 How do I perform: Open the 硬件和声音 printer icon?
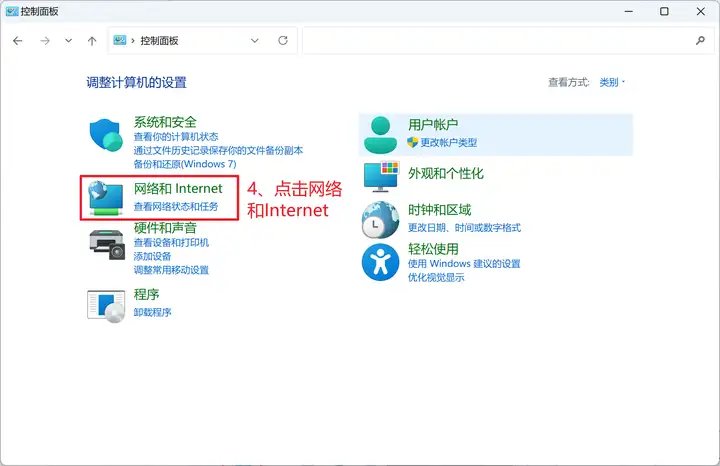coord(107,244)
